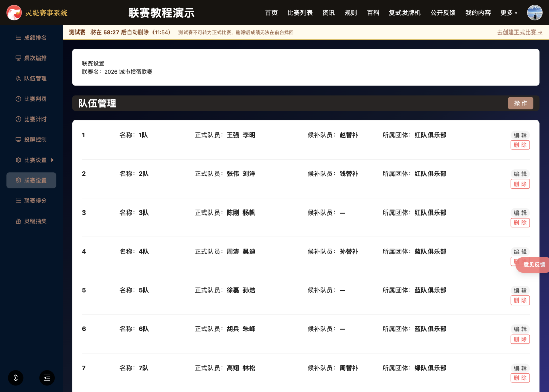Image resolution: width=549 pixels, height=392 pixels.
Task: Click the 测试赛 banner label
Action: click(x=77, y=32)
